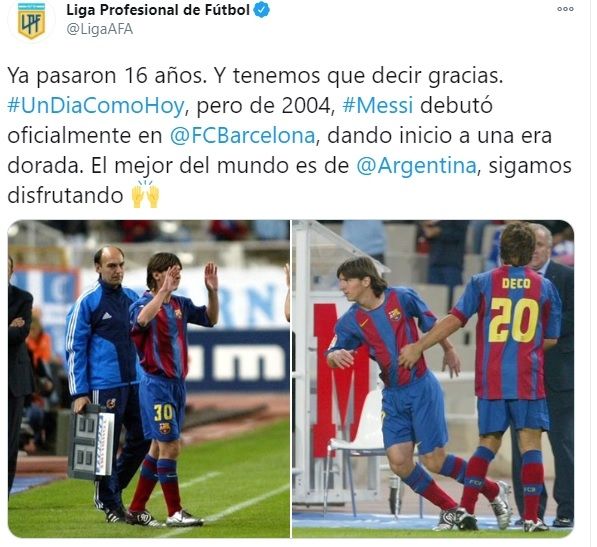The height and width of the screenshot is (547, 597).
Task: Enlarge the right photo with Deco's jersey
Action: (x=433, y=379)
